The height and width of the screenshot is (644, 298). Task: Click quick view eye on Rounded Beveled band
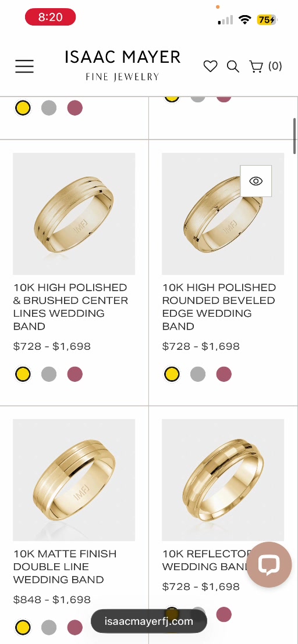pos(256,181)
